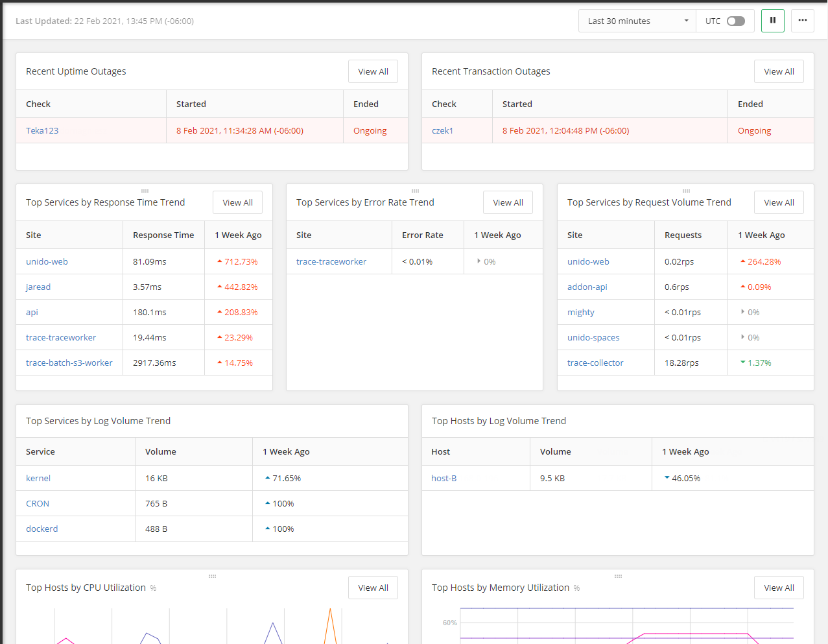
Task: Toggle the UTC time switch
Action: 735,21
